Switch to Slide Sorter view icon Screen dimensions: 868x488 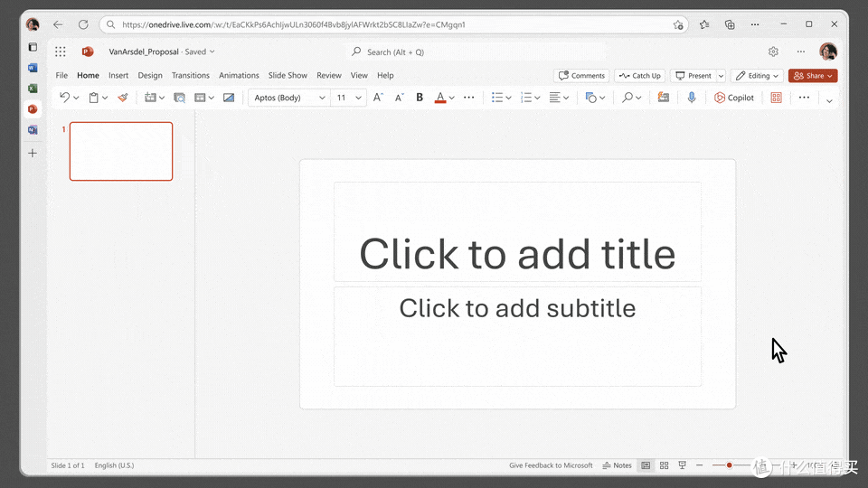pos(665,465)
